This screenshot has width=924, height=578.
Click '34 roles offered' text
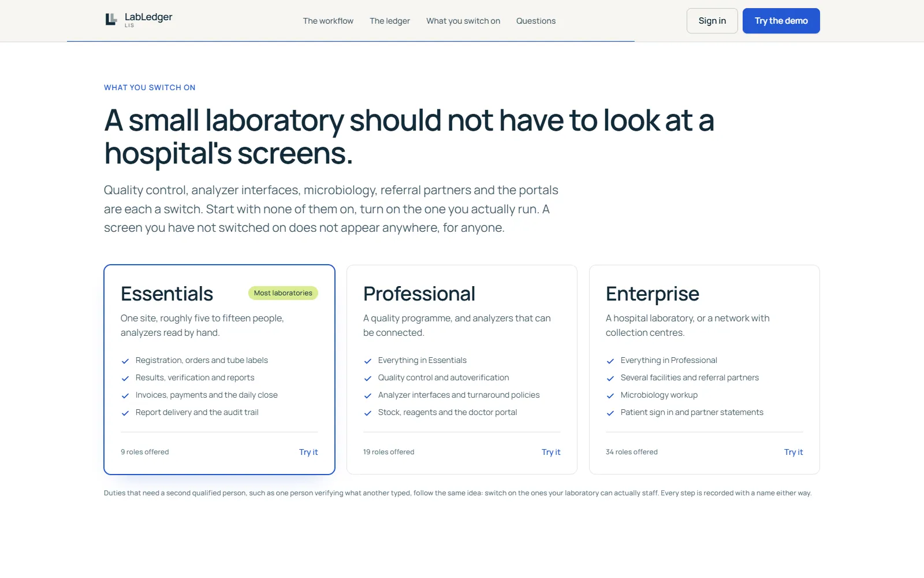pyautogui.click(x=632, y=452)
